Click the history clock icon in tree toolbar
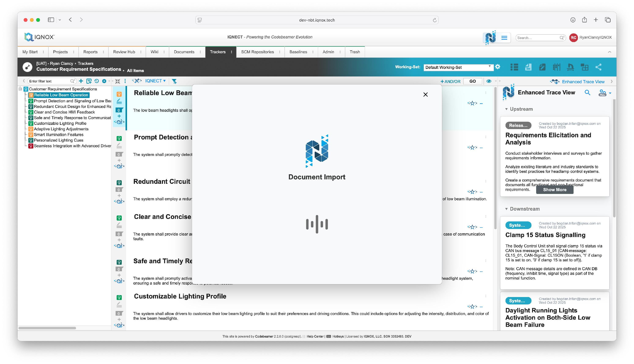Screen dimensions: 634x364 coord(97,81)
